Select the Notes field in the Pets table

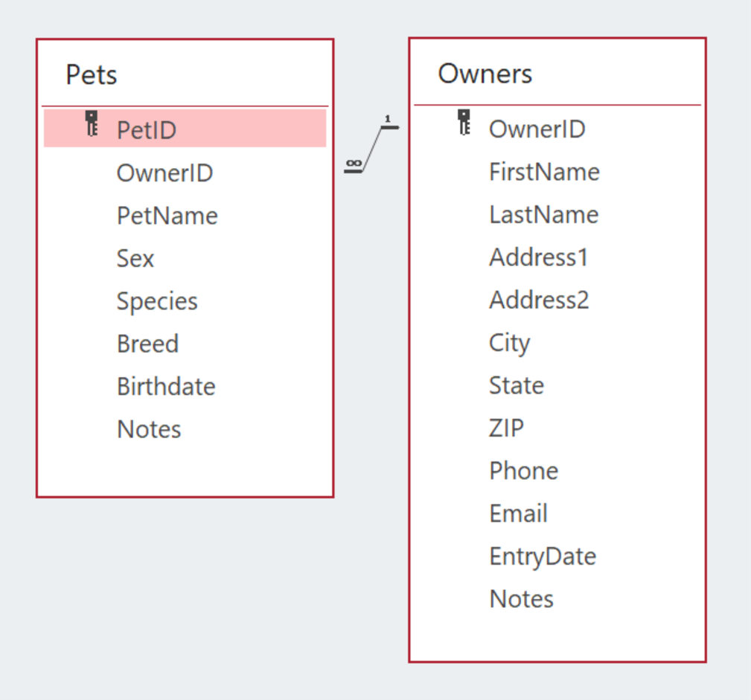pyautogui.click(x=185, y=428)
